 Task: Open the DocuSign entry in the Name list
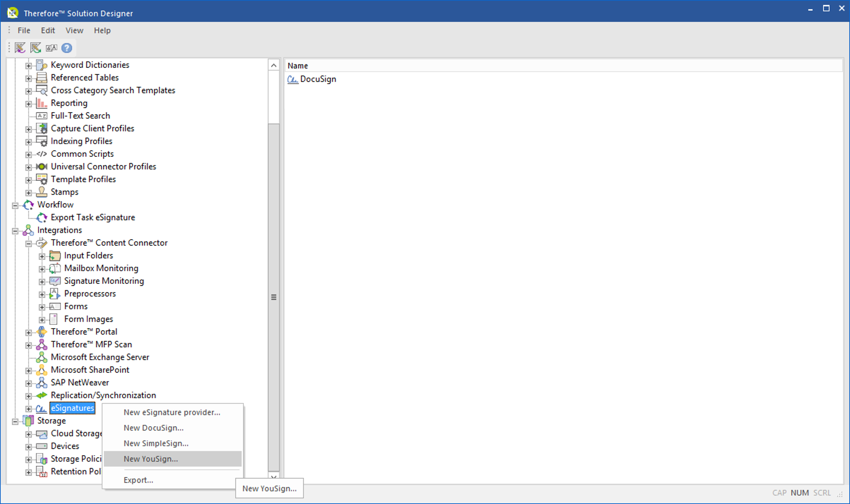[x=318, y=79]
